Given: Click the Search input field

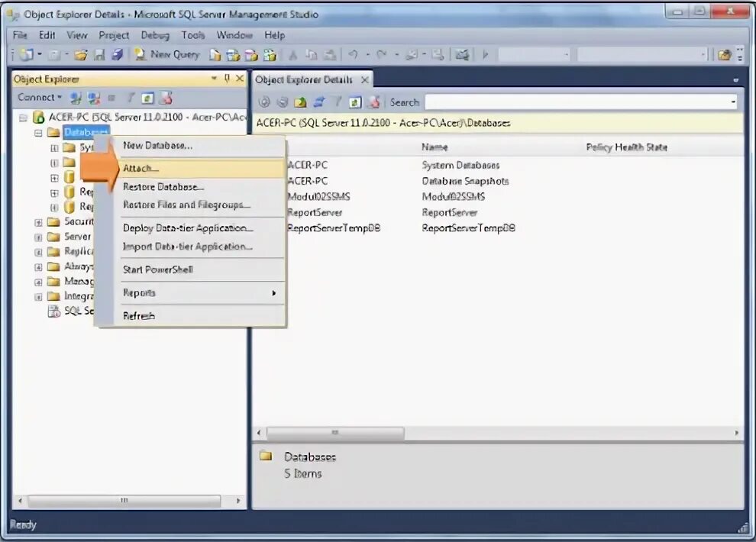Looking at the screenshot, I should coord(577,102).
